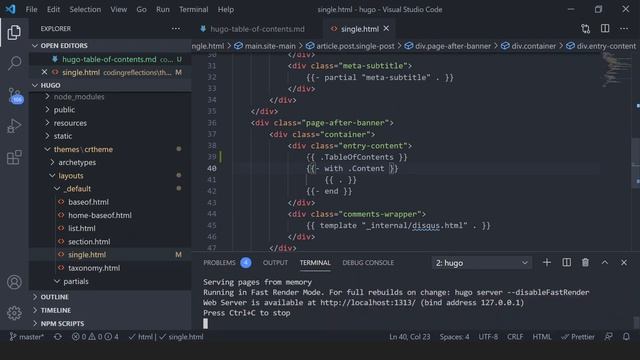Open the Extensions view
Image resolution: width=640 pixels, height=360 pixels.
point(14,158)
